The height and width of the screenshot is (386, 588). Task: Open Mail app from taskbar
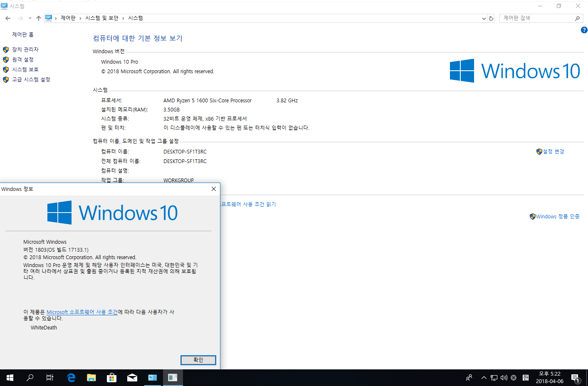(x=132, y=378)
